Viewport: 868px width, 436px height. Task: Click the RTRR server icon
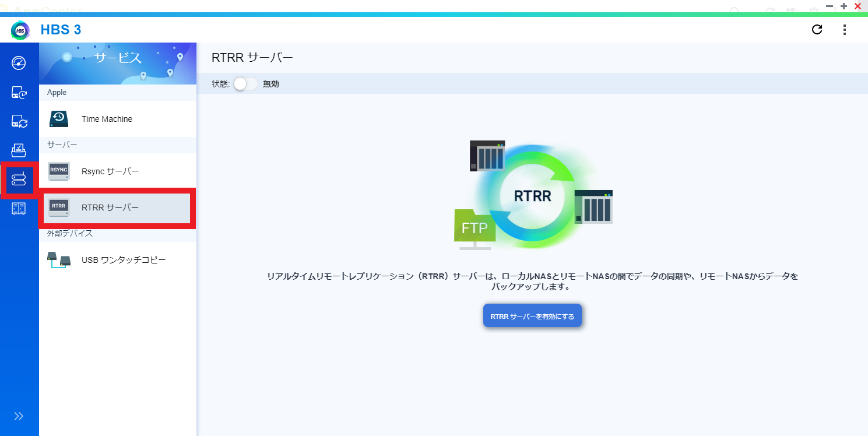tap(59, 208)
